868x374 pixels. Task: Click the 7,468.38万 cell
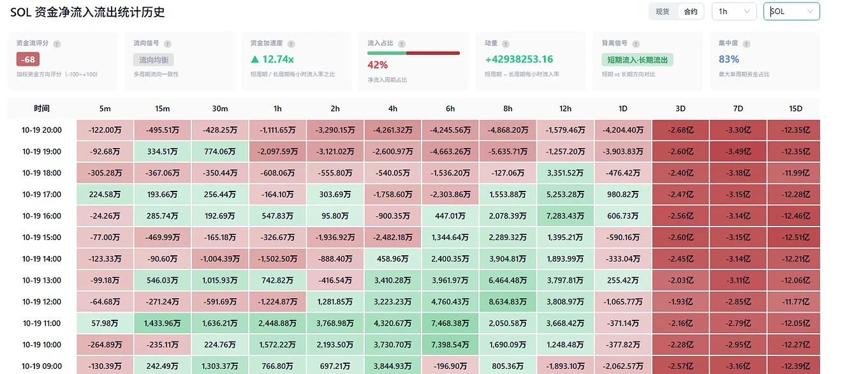[450, 324]
